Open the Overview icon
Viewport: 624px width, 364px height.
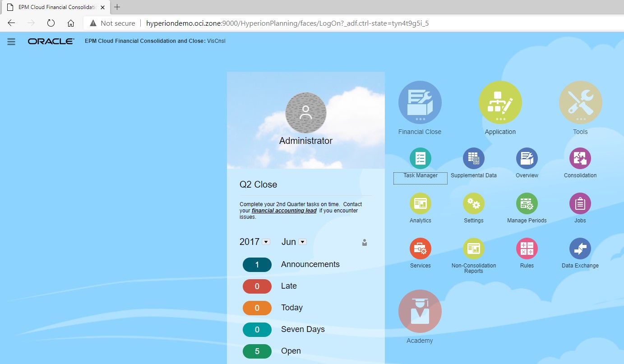point(527,158)
